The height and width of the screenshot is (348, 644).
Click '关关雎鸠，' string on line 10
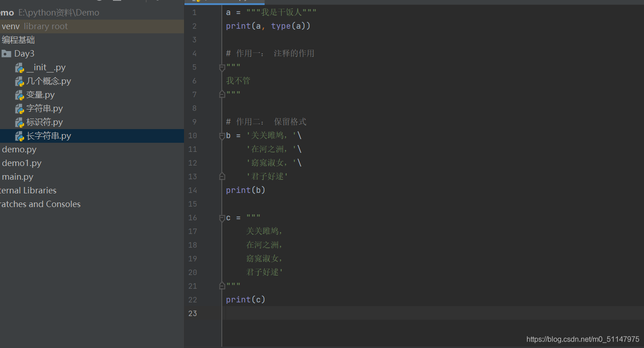(x=271, y=136)
